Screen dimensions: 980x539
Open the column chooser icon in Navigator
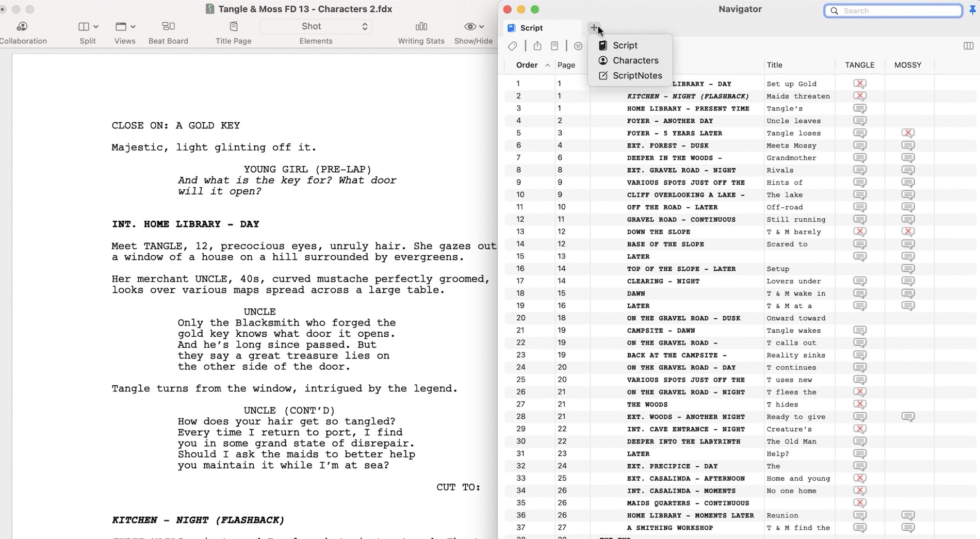[x=968, y=46]
